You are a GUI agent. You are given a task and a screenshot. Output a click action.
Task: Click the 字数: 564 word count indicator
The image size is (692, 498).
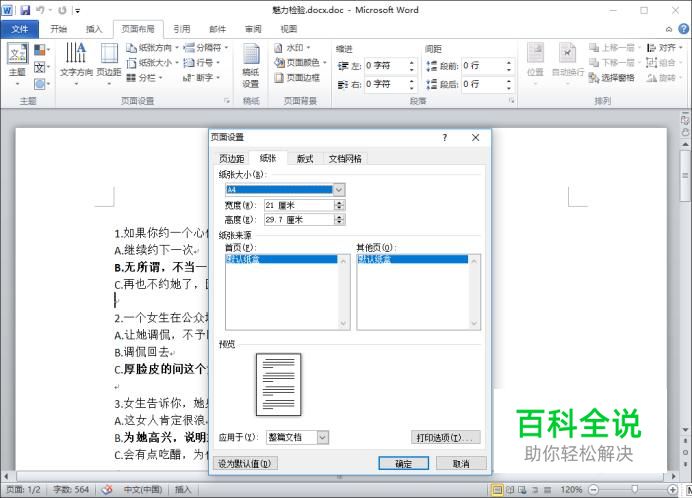pos(71,490)
